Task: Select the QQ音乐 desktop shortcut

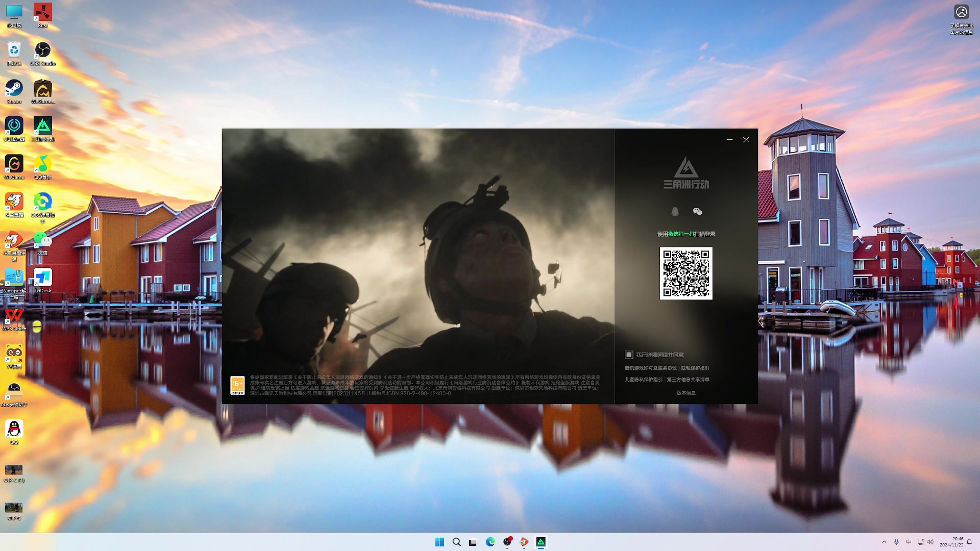Action: (43, 167)
